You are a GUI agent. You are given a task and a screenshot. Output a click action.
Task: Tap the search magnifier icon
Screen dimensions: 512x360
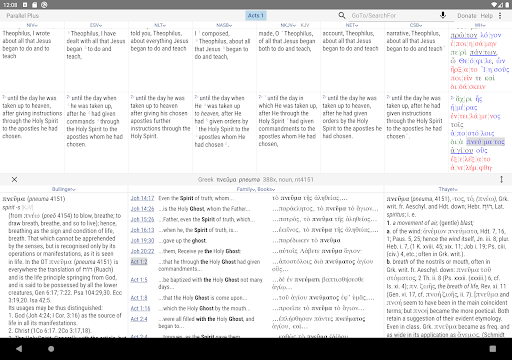[342, 15]
